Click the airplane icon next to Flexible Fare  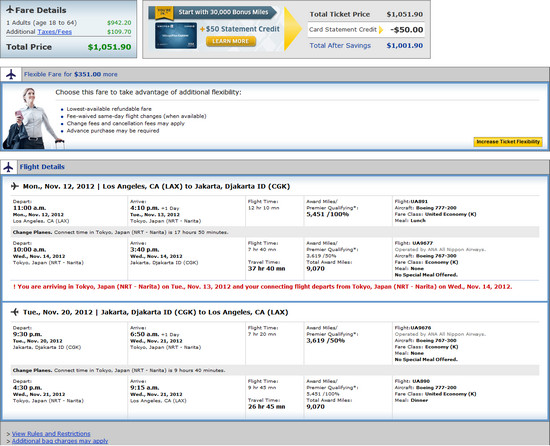coord(11,74)
